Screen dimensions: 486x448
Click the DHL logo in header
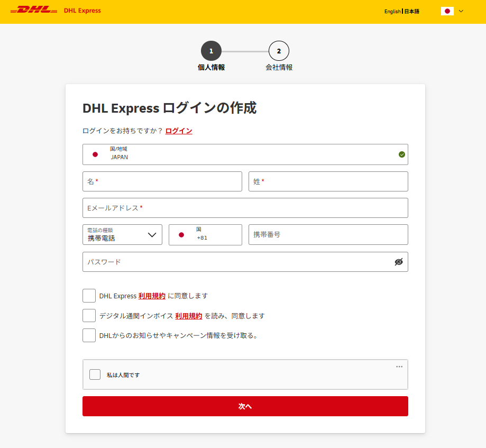[34, 11]
